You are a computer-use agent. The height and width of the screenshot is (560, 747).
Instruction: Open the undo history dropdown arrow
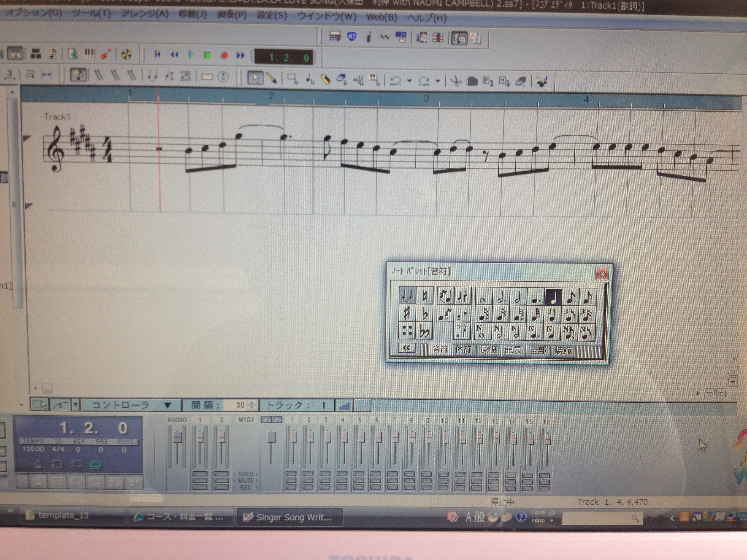(x=409, y=81)
